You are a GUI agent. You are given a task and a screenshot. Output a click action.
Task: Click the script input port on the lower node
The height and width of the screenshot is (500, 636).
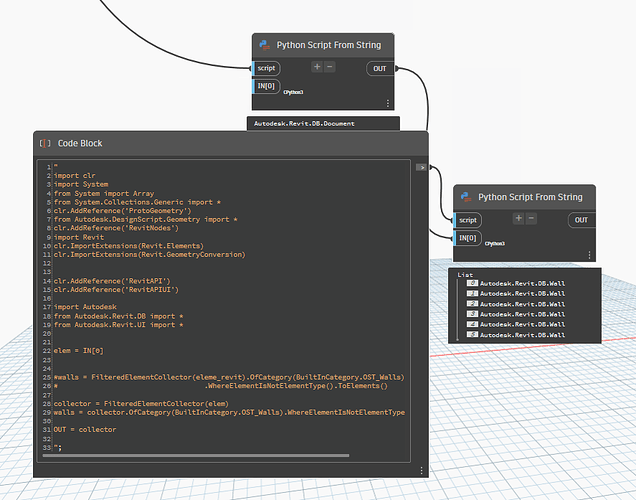click(468, 220)
